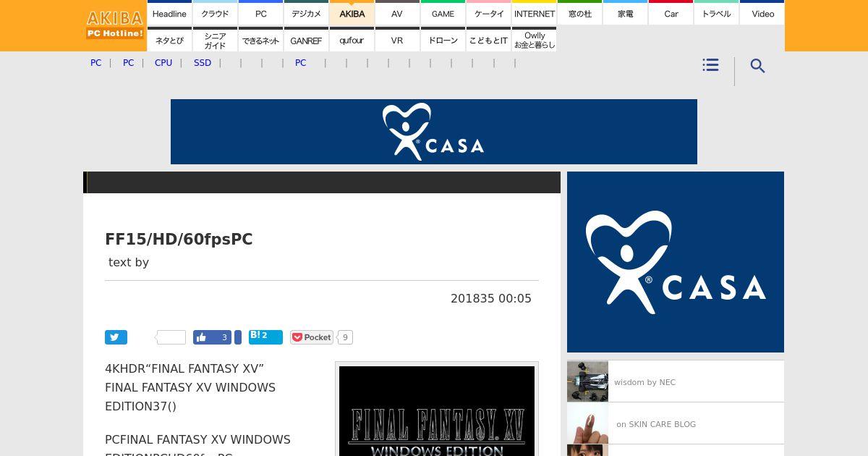Open the Headline tab
The image size is (868, 456).
[169, 13]
